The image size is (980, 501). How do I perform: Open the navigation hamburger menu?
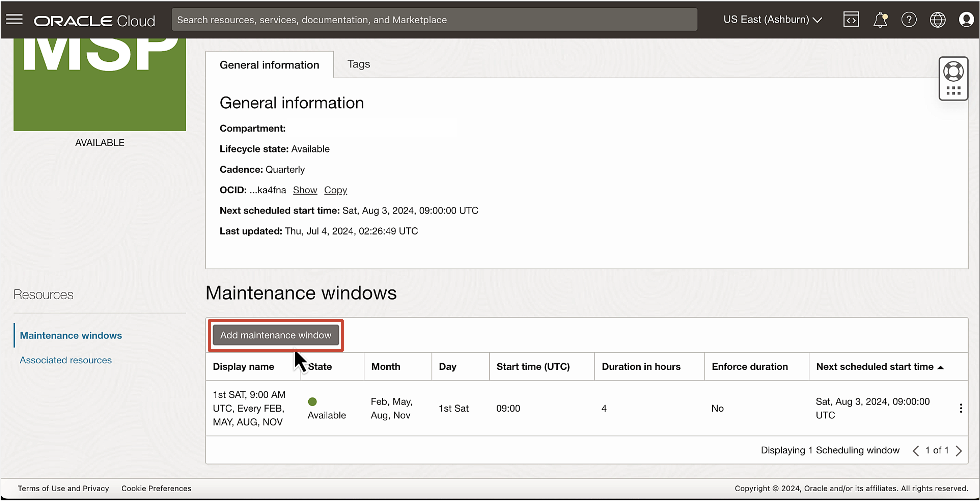point(14,19)
